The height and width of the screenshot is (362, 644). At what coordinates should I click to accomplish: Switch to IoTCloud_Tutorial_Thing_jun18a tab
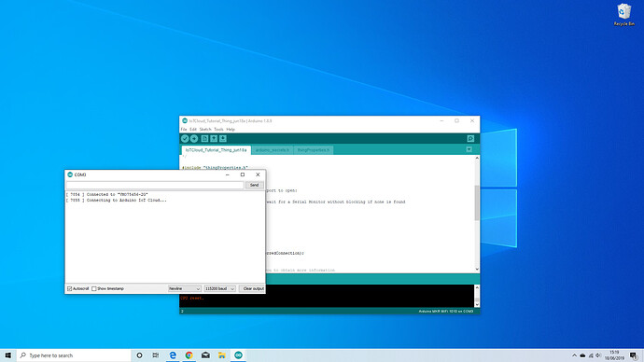point(216,150)
